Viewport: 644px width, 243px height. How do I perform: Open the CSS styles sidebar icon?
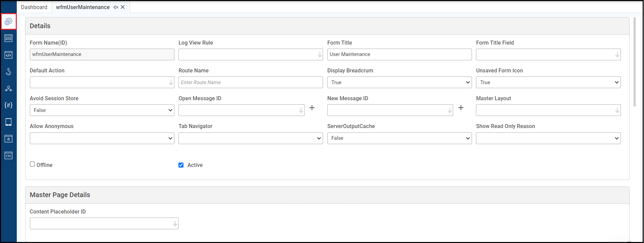[8, 156]
